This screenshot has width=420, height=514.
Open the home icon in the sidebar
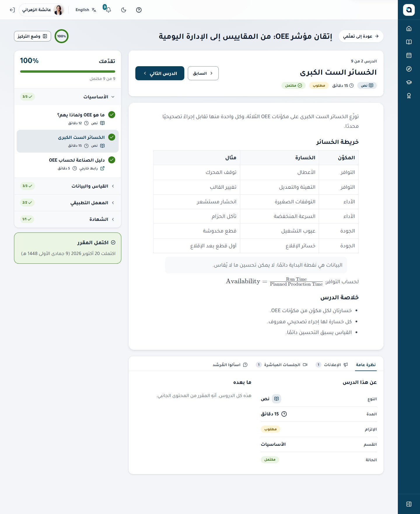[x=409, y=29]
